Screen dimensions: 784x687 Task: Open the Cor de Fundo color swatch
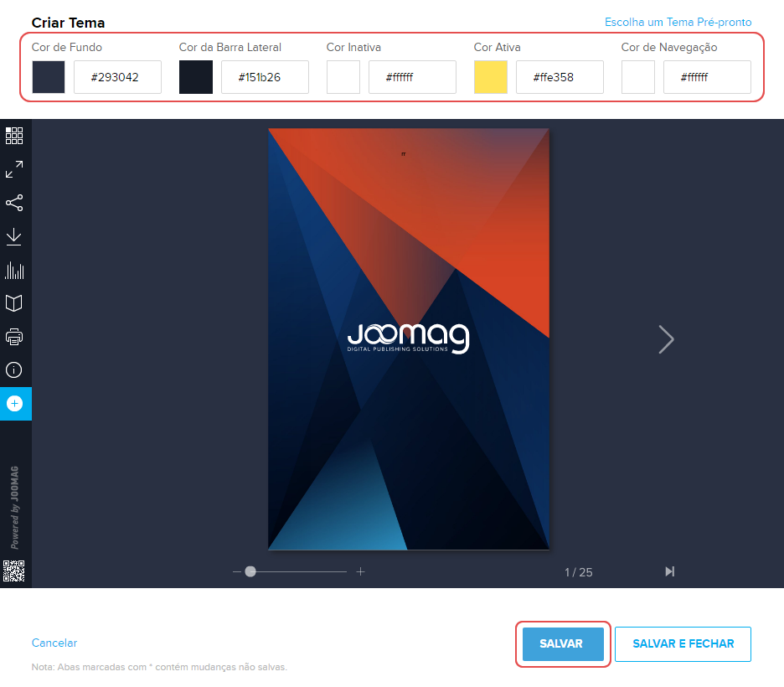(49, 77)
